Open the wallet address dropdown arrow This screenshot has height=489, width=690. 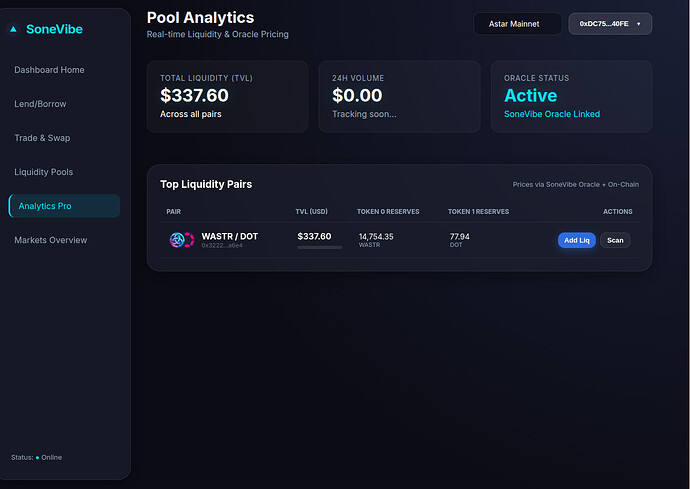(x=639, y=24)
